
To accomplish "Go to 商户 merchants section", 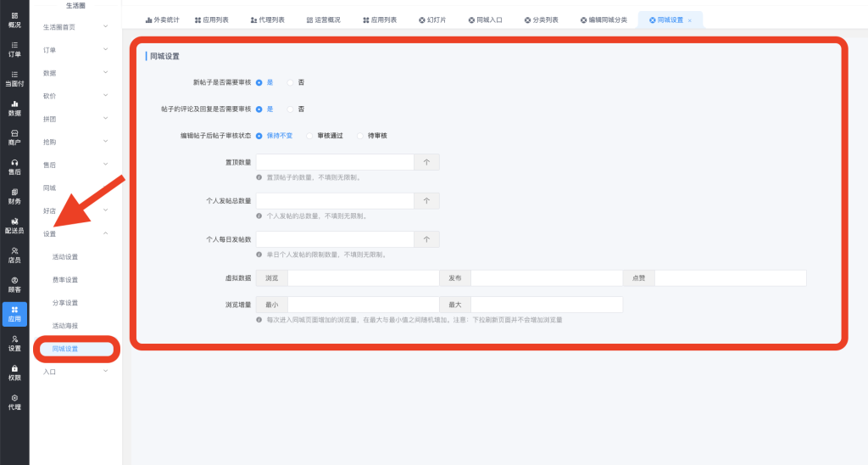I will coord(14,137).
